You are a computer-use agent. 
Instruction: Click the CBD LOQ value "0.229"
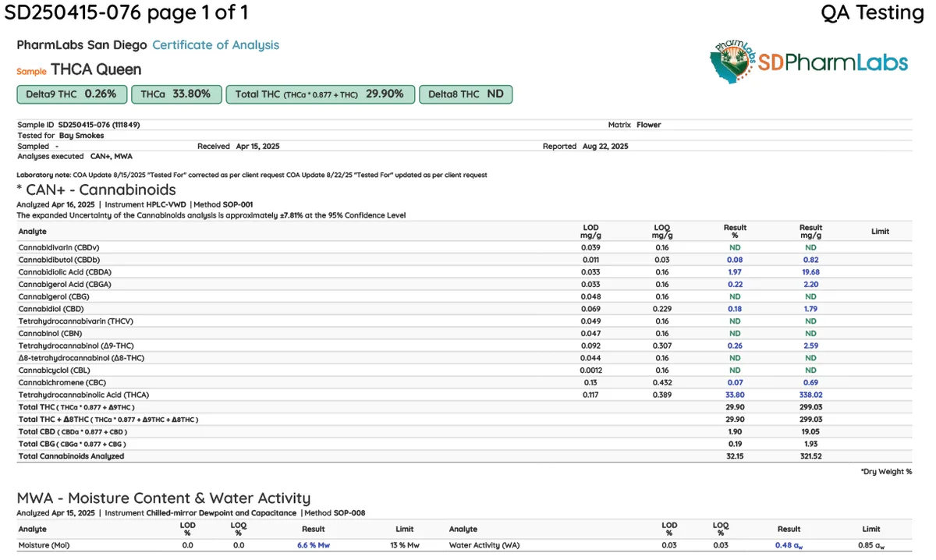pos(662,309)
